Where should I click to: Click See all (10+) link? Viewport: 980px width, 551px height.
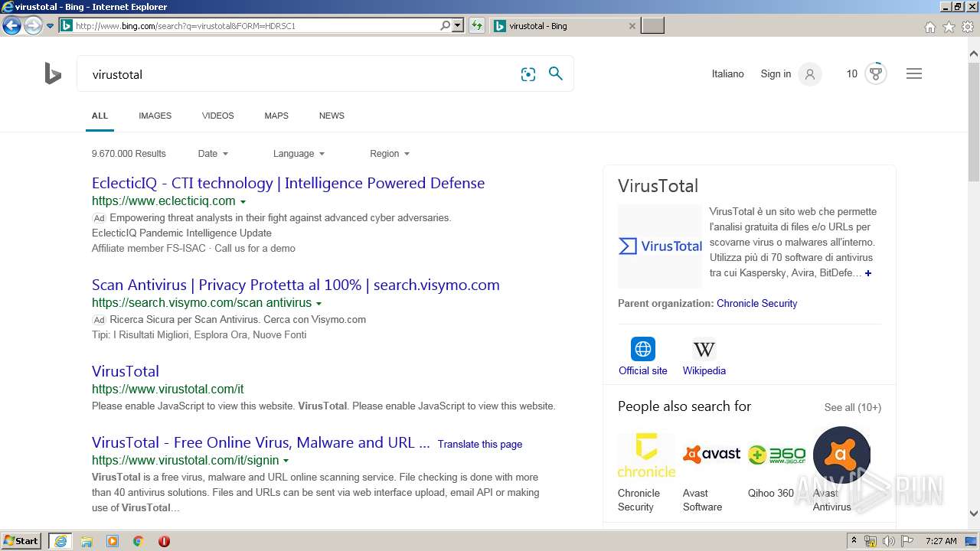coord(852,407)
